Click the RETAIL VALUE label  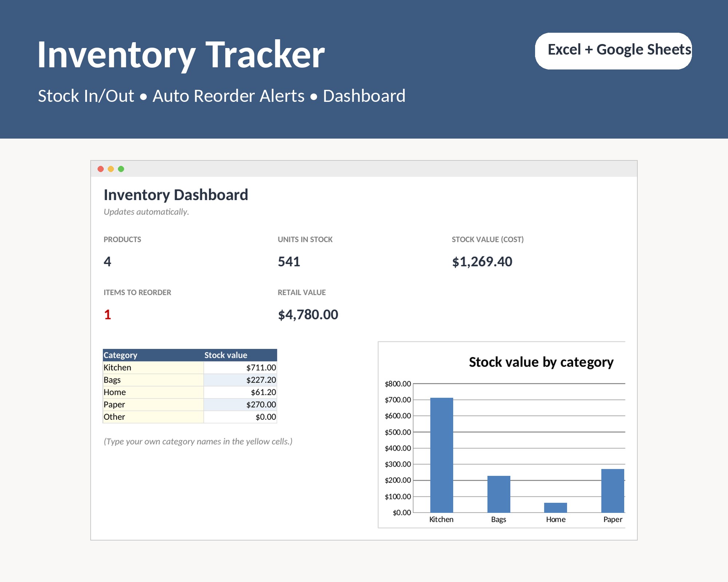coord(302,292)
